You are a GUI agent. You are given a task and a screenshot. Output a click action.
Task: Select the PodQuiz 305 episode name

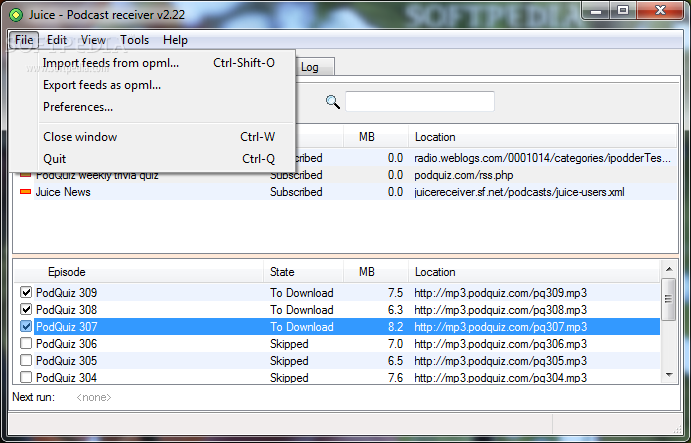click(x=67, y=361)
